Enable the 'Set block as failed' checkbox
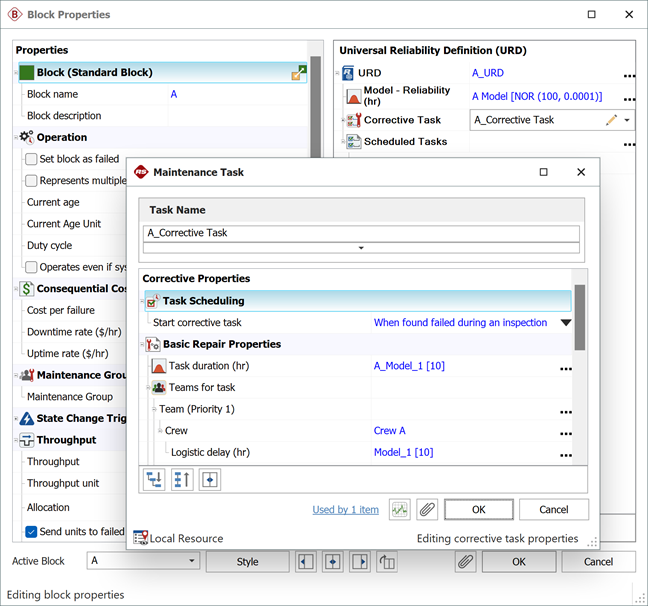 32,159
